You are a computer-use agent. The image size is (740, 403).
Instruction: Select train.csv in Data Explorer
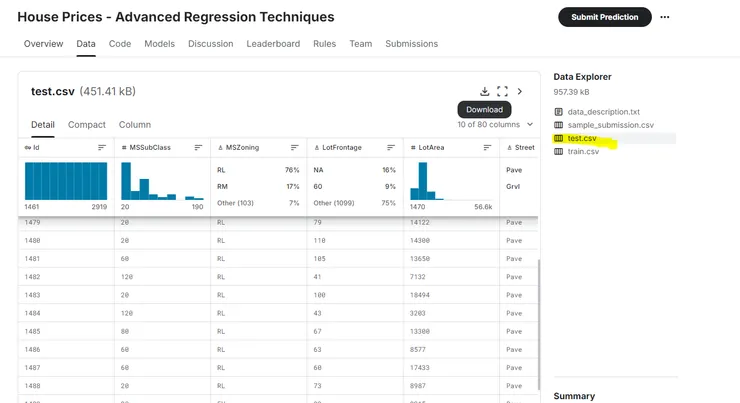(583, 151)
